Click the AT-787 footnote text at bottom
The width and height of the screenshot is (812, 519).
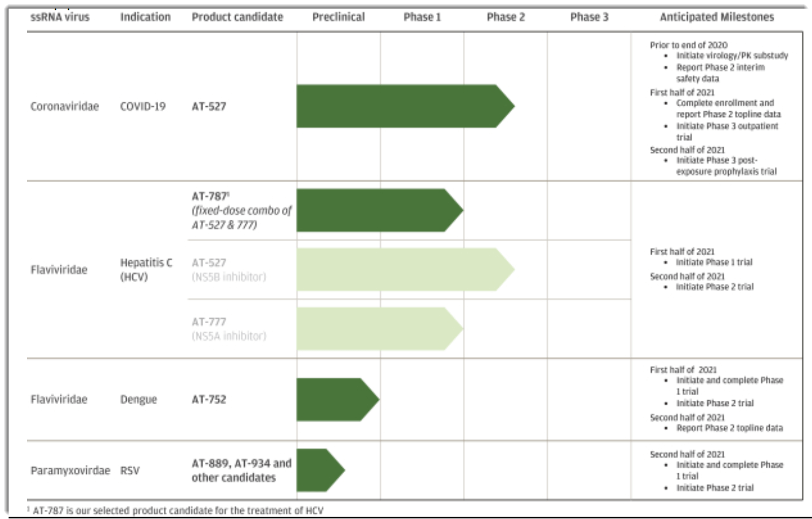tap(177, 510)
